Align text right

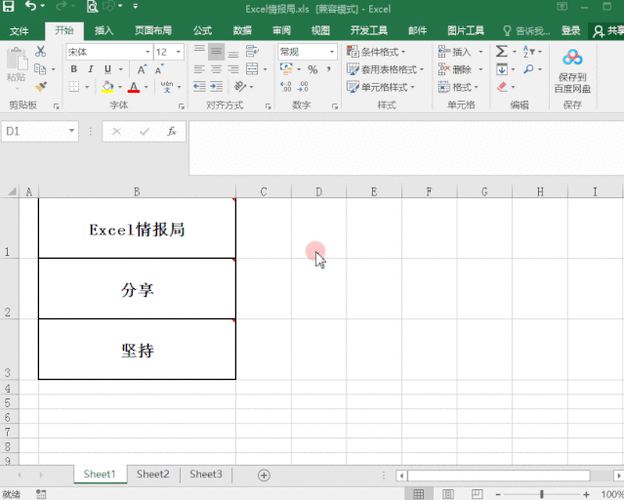(x=233, y=69)
